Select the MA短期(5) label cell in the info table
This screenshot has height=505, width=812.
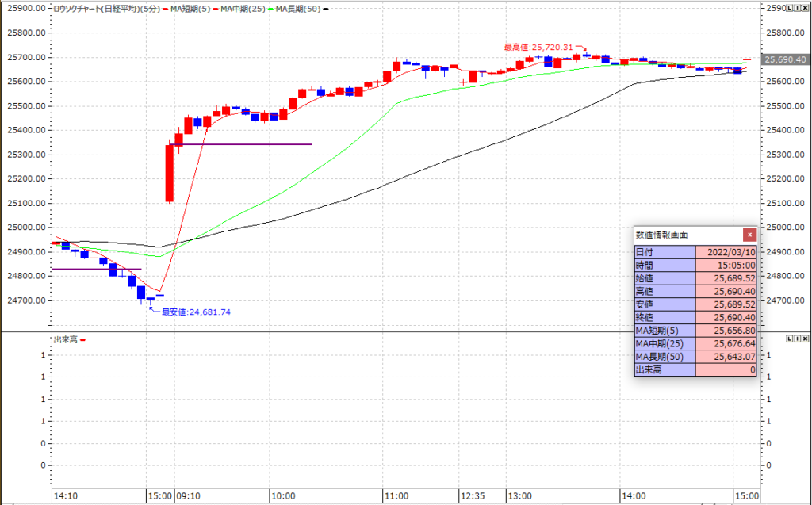point(665,331)
